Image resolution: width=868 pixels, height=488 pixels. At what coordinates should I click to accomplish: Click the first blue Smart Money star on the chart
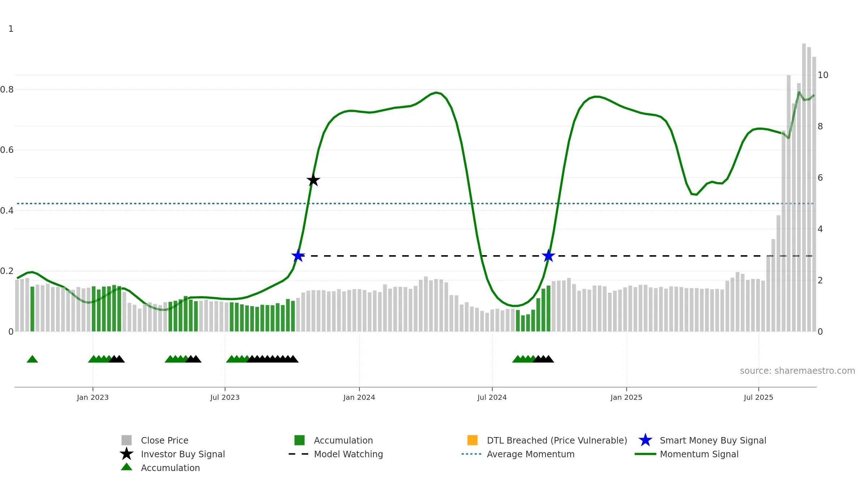tap(298, 256)
